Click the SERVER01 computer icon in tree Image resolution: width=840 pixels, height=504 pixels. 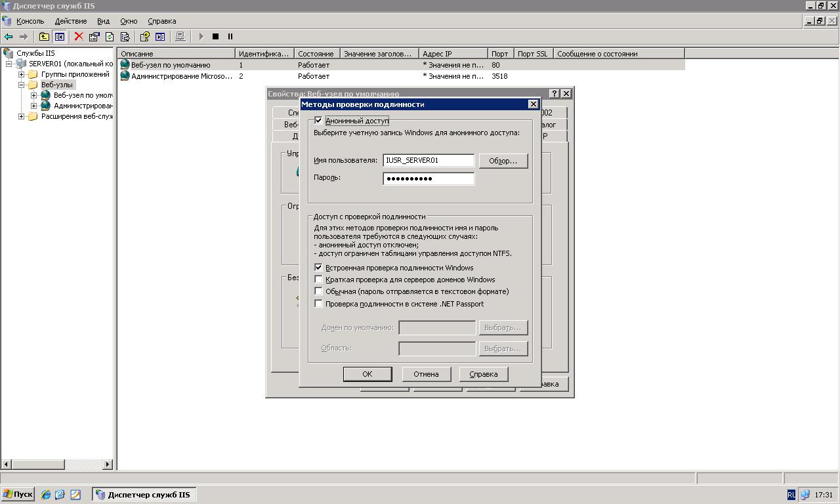21,64
